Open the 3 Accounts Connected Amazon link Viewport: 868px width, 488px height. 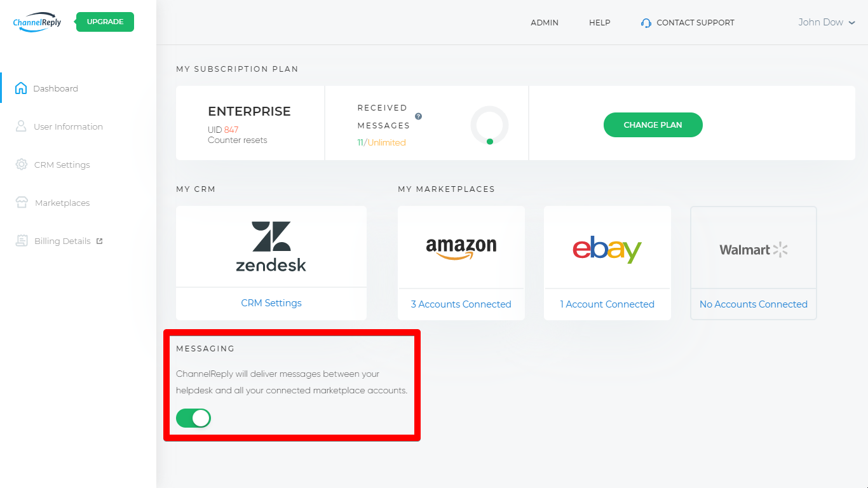[461, 304]
